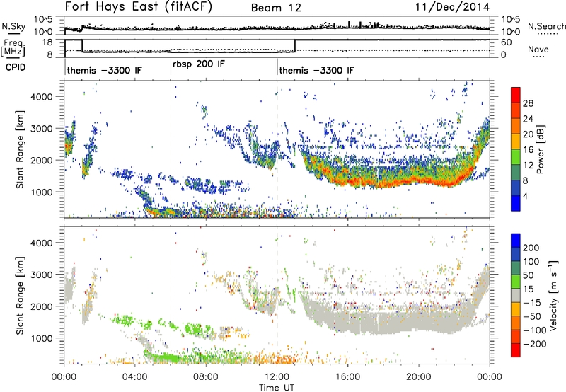Click the first 'themis -3300 IF' label
The width and height of the screenshot is (566, 392).
(104, 70)
